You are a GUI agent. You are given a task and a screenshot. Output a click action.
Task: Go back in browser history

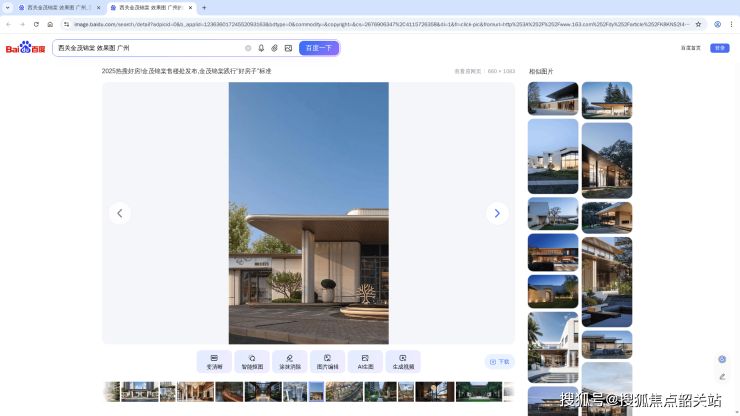pos(8,24)
